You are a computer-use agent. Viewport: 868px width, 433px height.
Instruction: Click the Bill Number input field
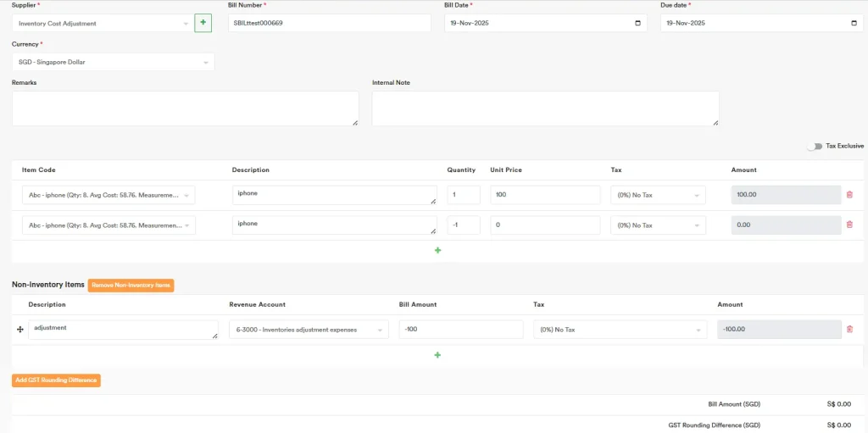tap(329, 23)
